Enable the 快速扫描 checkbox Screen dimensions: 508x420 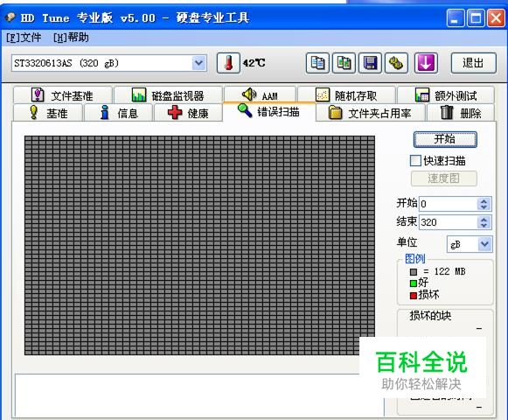coord(415,160)
